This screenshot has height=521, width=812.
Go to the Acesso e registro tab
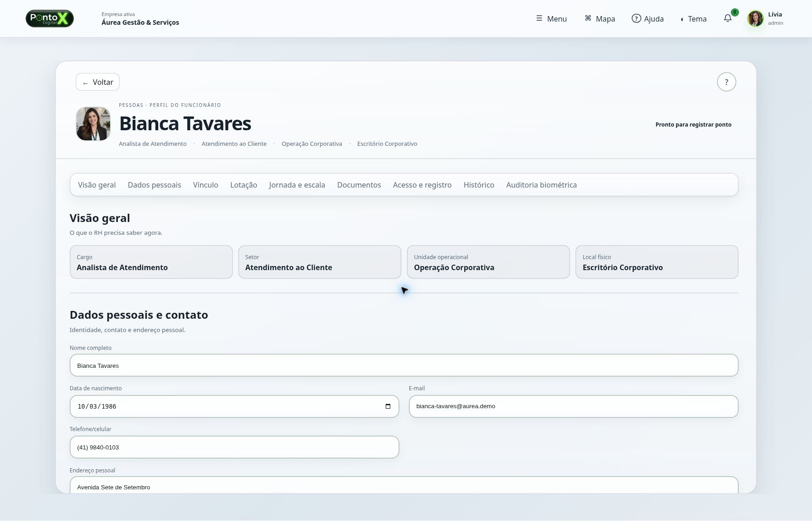[422, 185]
